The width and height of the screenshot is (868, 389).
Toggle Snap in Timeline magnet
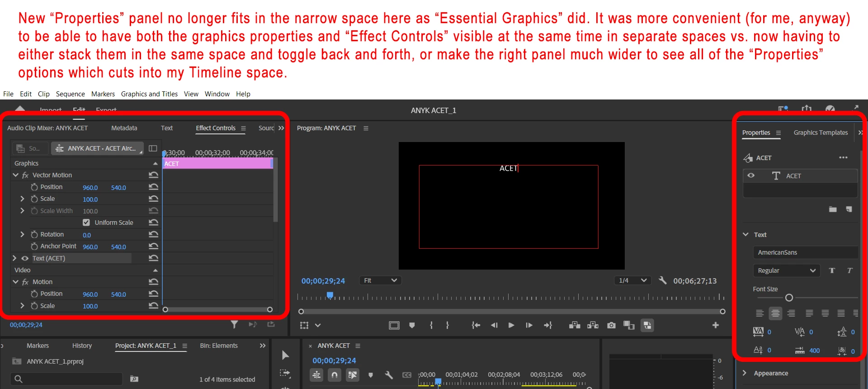tap(335, 375)
